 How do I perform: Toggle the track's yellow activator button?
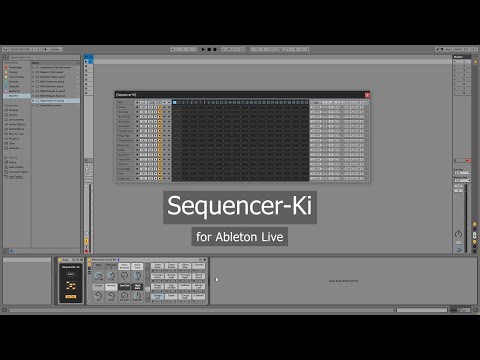tap(86, 241)
